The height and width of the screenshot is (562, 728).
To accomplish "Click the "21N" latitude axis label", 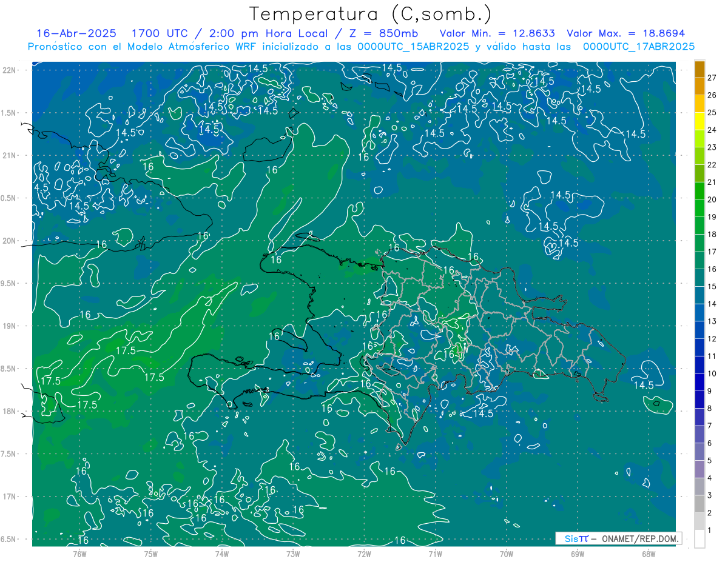I will (x=9, y=155).
